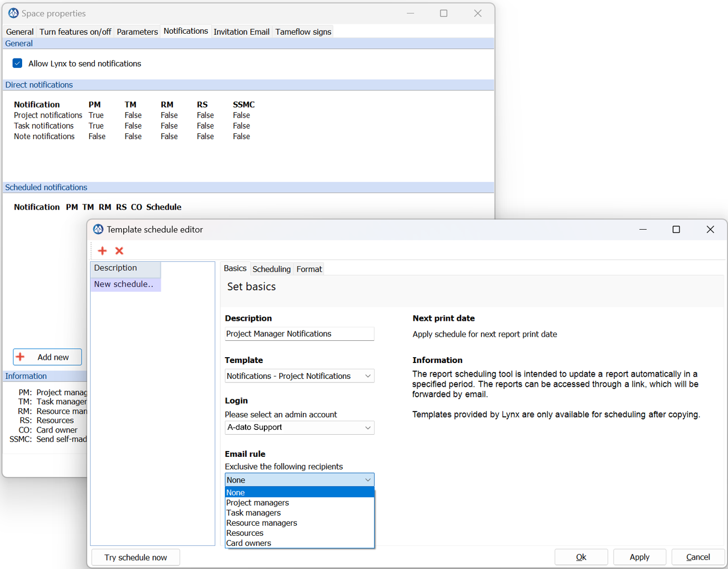Viewport: 728px width, 569px height.
Task: Add a new schedule using the plus icon
Action: click(102, 251)
